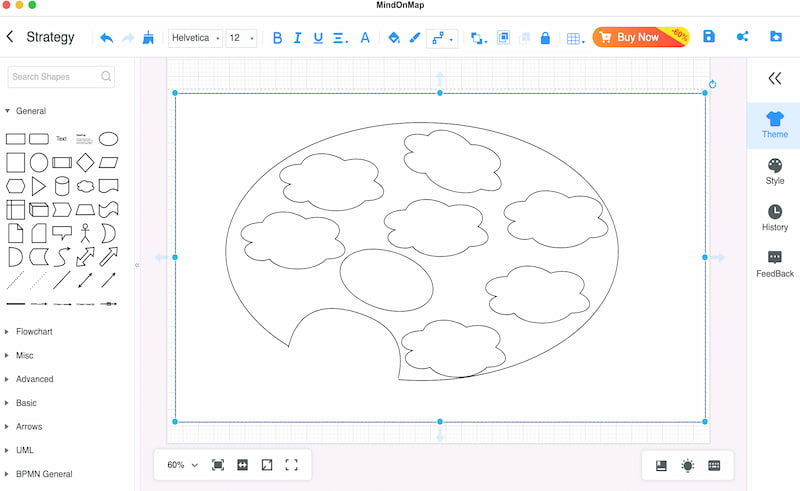Toggle italic formatting

pos(297,38)
